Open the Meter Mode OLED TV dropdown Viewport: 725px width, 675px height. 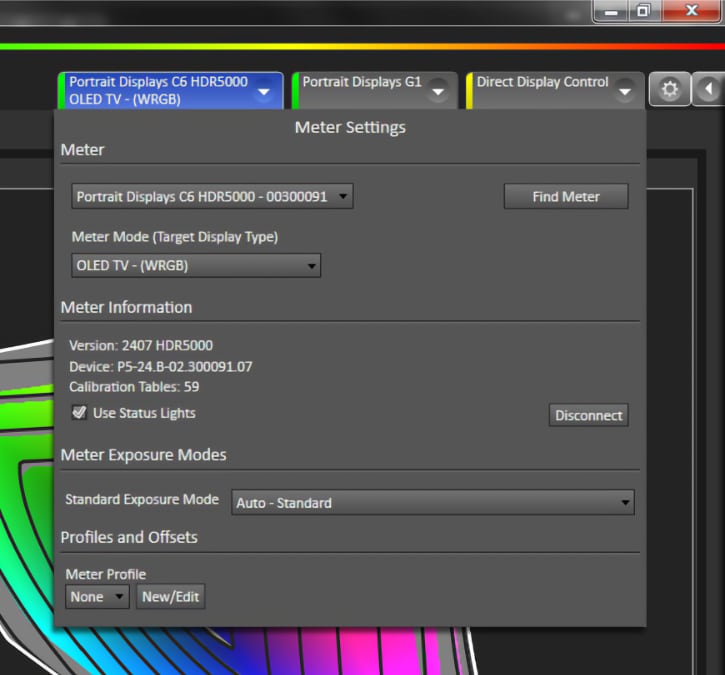click(x=196, y=265)
